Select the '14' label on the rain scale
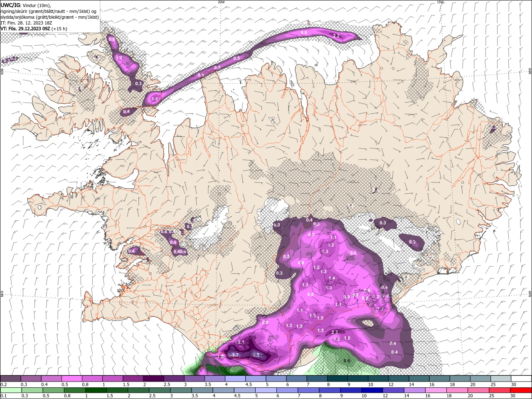Screen dimensions: 532x399 point(406,396)
